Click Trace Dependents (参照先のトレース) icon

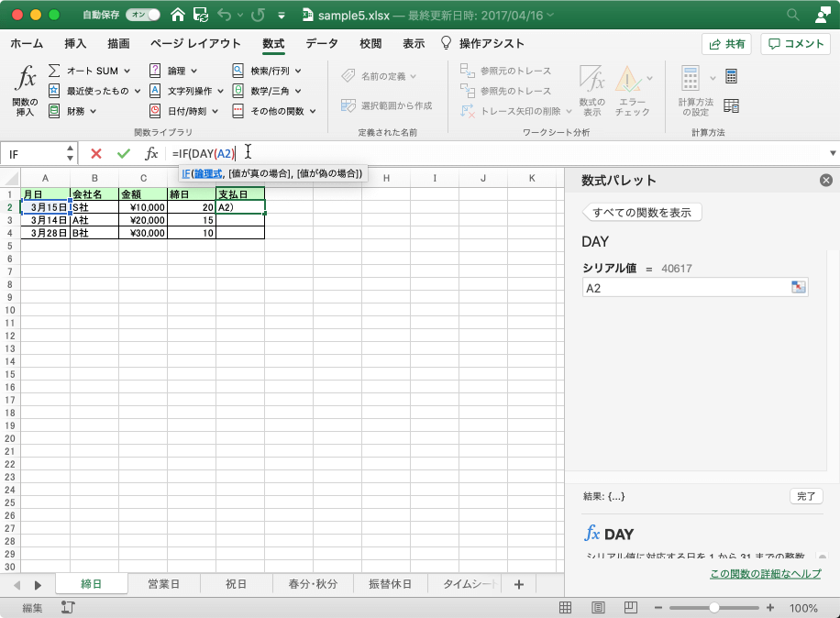(x=467, y=91)
